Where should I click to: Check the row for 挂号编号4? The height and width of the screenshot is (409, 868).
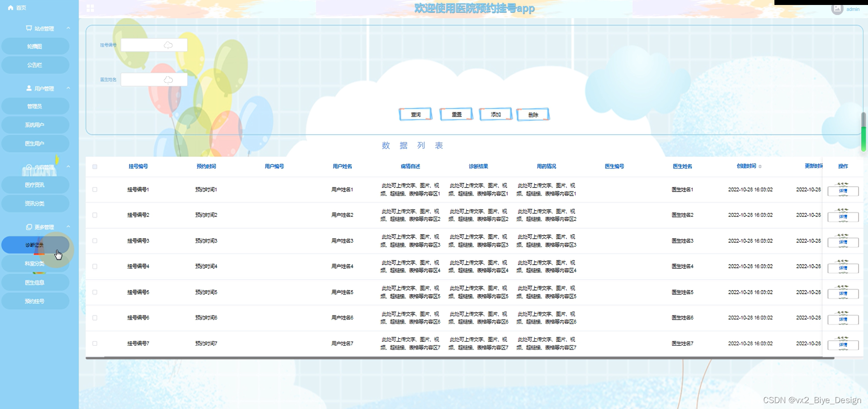tap(95, 267)
